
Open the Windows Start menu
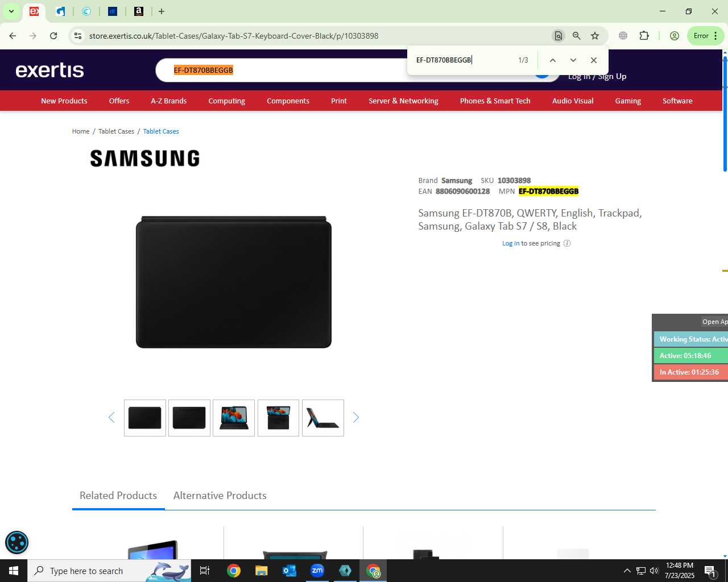point(14,571)
